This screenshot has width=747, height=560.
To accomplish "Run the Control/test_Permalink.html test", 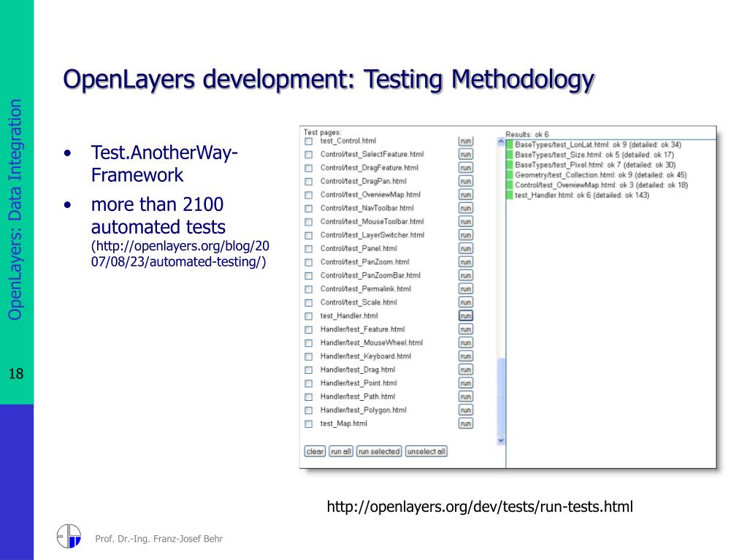I will click(465, 288).
